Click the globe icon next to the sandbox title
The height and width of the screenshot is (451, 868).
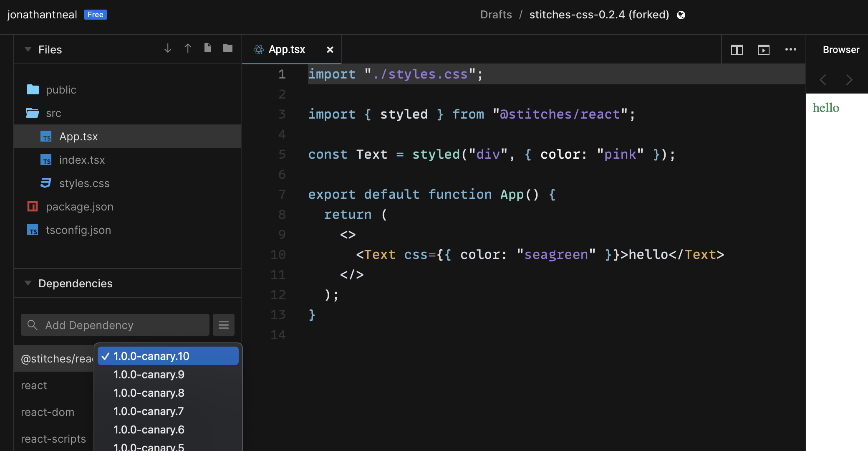[681, 15]
